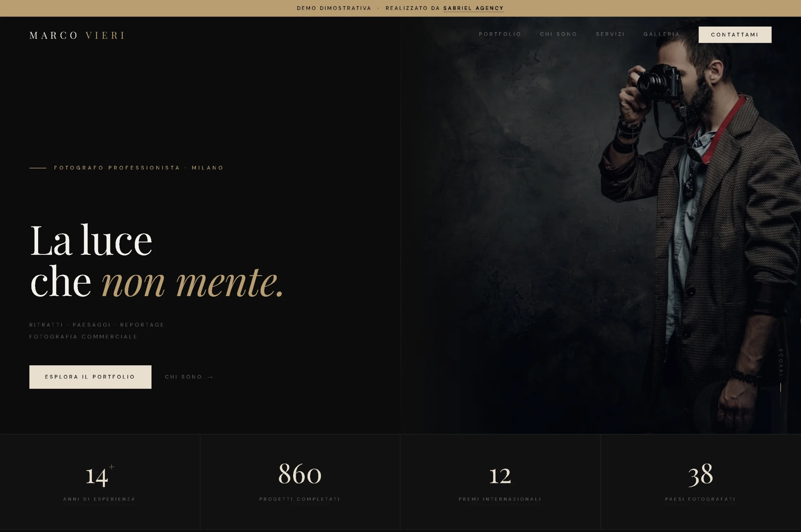This screenshot has width=801, height=532.
Task: Click the La luce che non mente headline
Action: (x=156, y=261)
